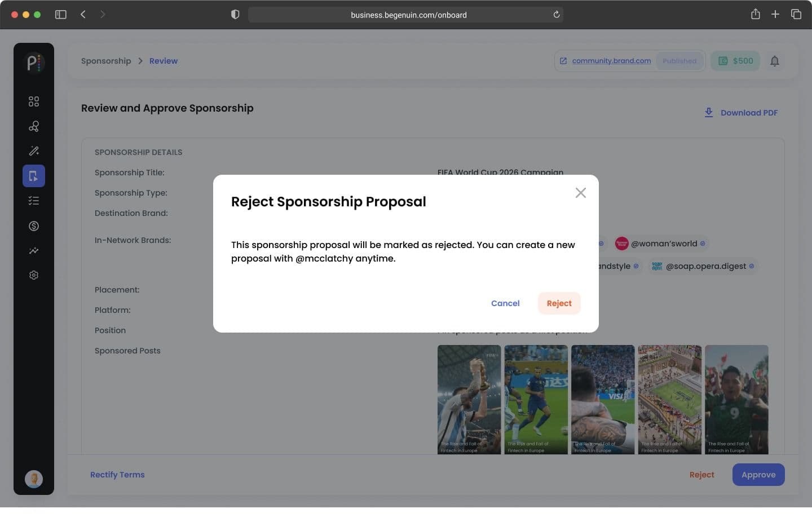This screenshot has width=812, height=522.
Task: Open the trophy-kissing player post thumbnail
Action: click(x=469, y=399)
